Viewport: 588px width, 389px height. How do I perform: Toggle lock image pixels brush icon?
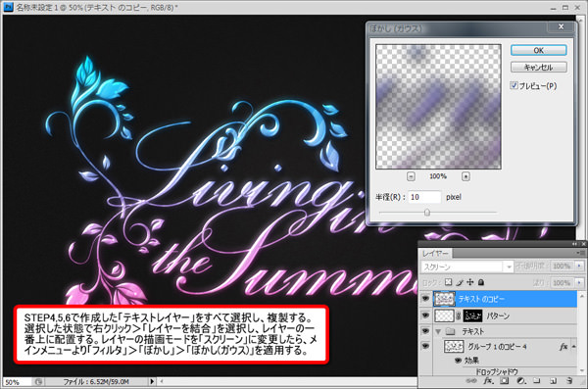click(x=460, y=282)
